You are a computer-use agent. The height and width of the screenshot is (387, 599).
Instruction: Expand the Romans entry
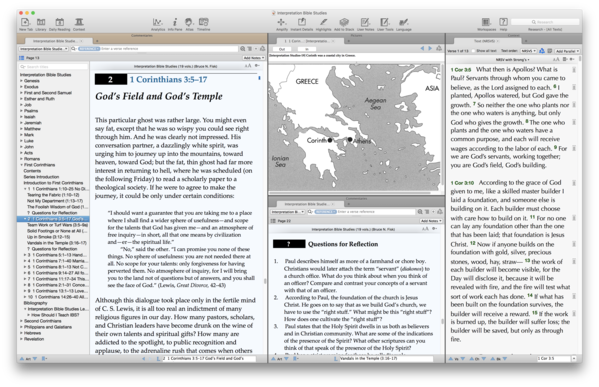[21, 159]
